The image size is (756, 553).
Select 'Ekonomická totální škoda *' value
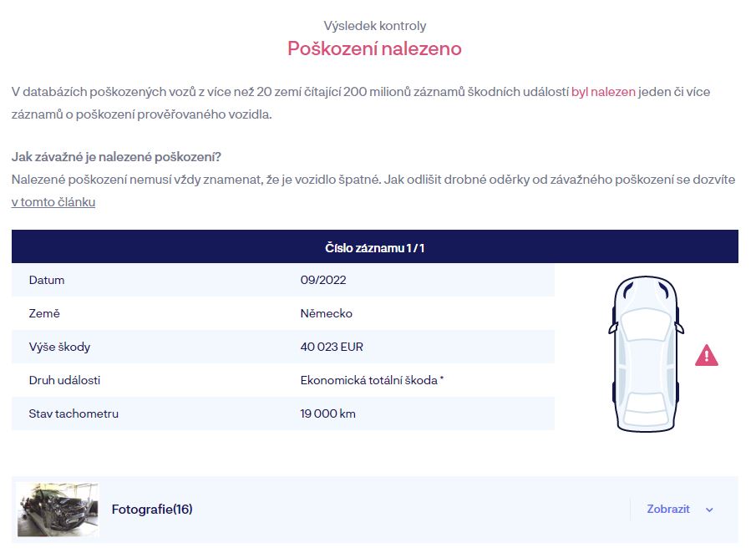pos(372,380)
